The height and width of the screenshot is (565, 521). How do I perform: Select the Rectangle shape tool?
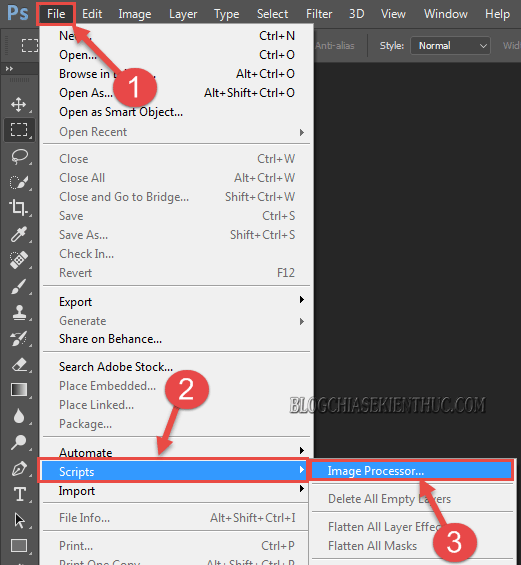(19, 546)
